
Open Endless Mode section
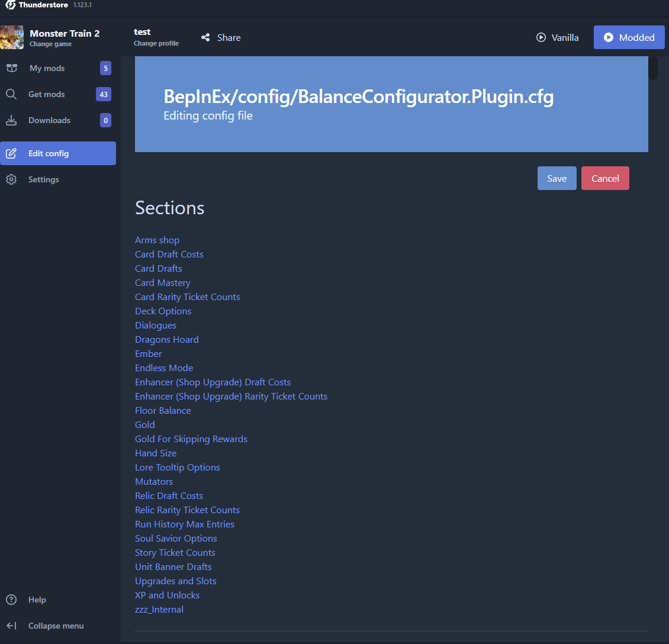[x=164, y=368]
